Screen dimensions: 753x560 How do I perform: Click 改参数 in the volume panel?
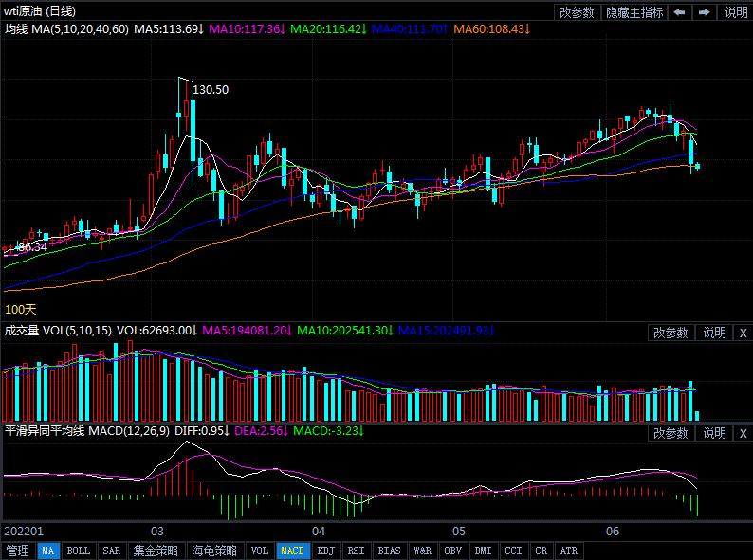pyautogui.click(x=670, y=333)
